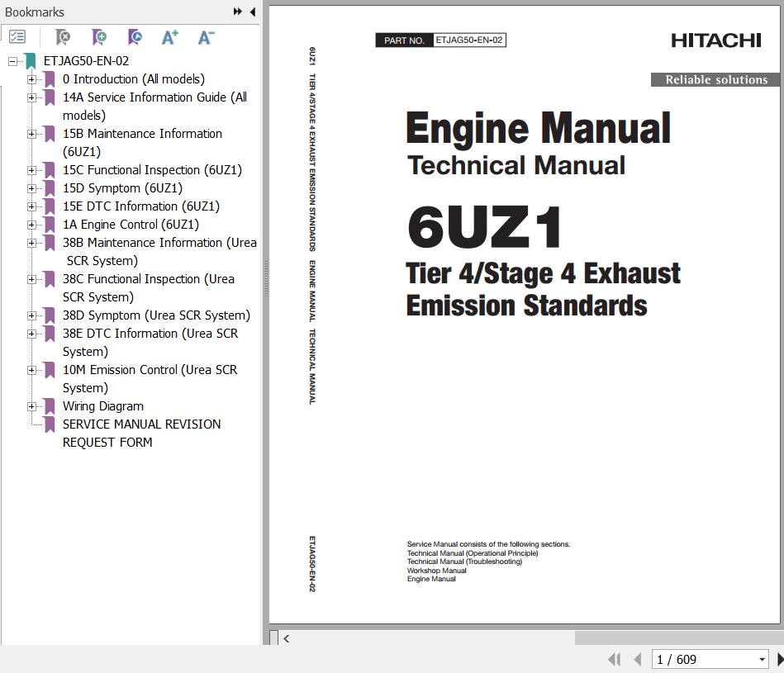Expand 15E DTC Information bookmark
Image resolution: width=784 pixels, height=673 pixels.
tap(31, 206)
